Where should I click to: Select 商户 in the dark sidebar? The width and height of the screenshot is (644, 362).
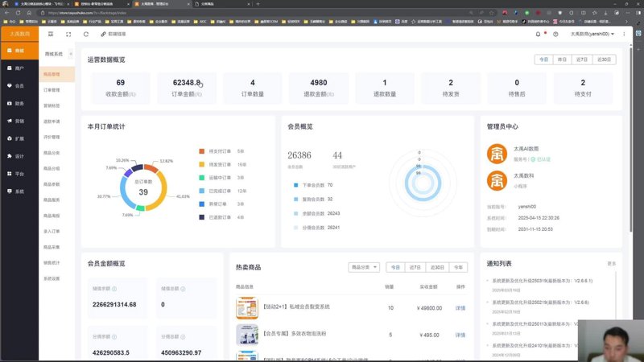pyautogui.click(x=19, y=68)
